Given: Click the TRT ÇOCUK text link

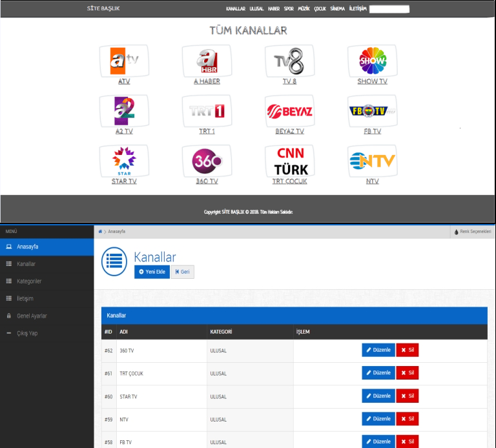Looking at the screenshot, I should (x=289, y=181).
